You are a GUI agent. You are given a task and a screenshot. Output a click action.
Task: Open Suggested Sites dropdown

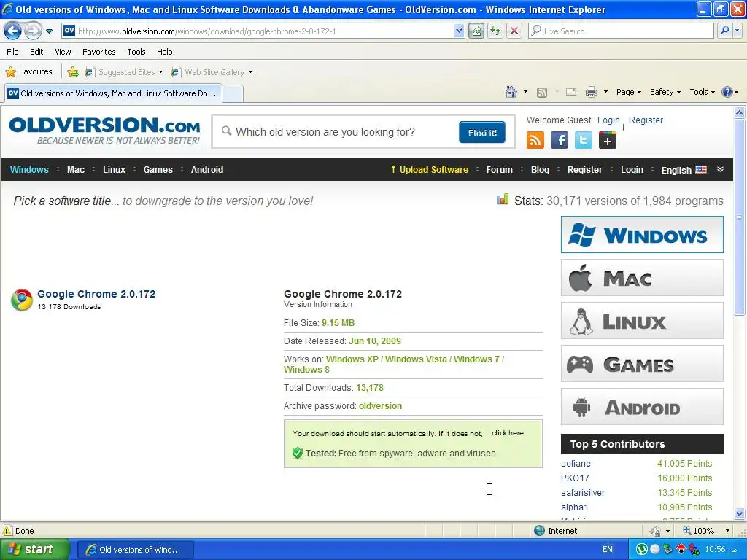click(x=124, y=72)
